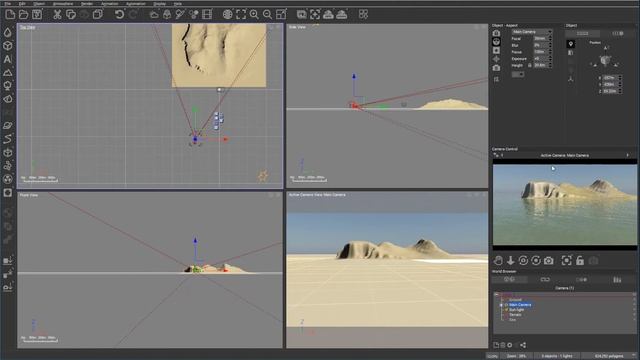
Task: Toggle visibility of the Main Camera row
Action: 502,305
